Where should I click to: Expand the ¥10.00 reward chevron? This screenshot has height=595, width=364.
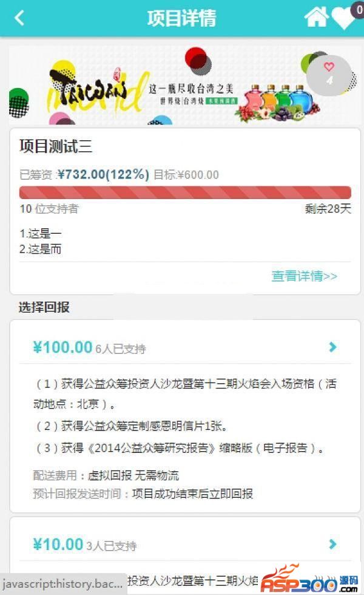click(x=332, y=544)
